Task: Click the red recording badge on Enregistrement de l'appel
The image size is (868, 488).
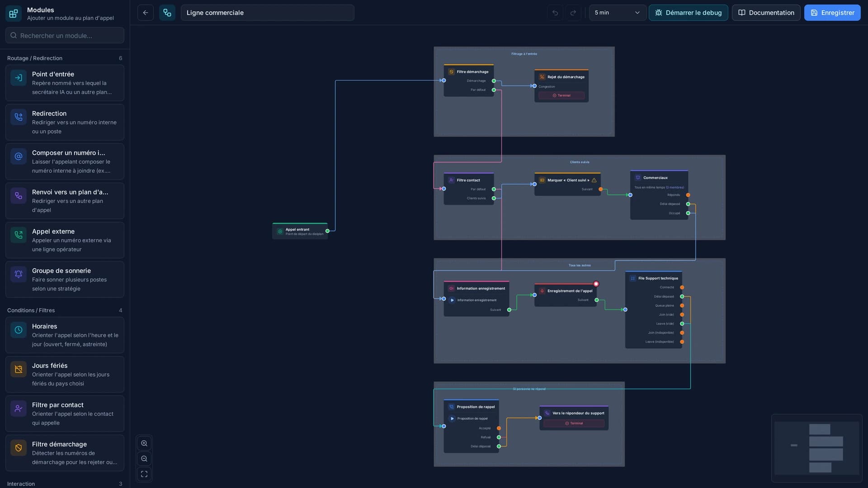Action: coord(596,284)
